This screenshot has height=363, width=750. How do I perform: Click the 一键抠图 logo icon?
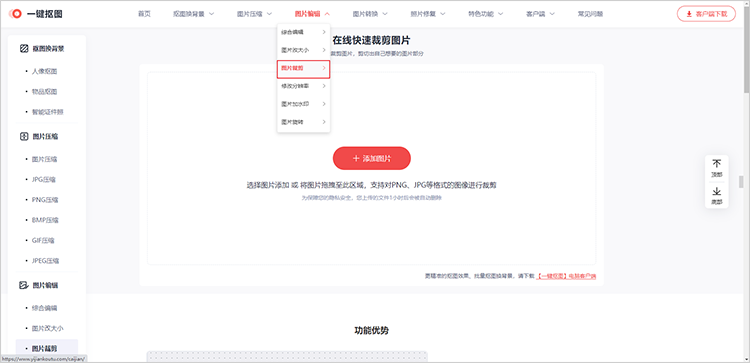tap(15, 14)
